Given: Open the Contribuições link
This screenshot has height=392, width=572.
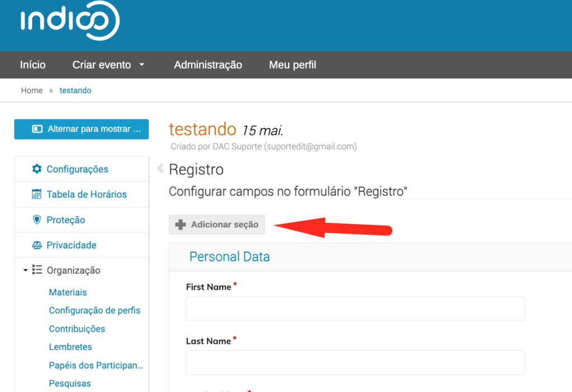Looking at the screenshot, I should (77, 328).
